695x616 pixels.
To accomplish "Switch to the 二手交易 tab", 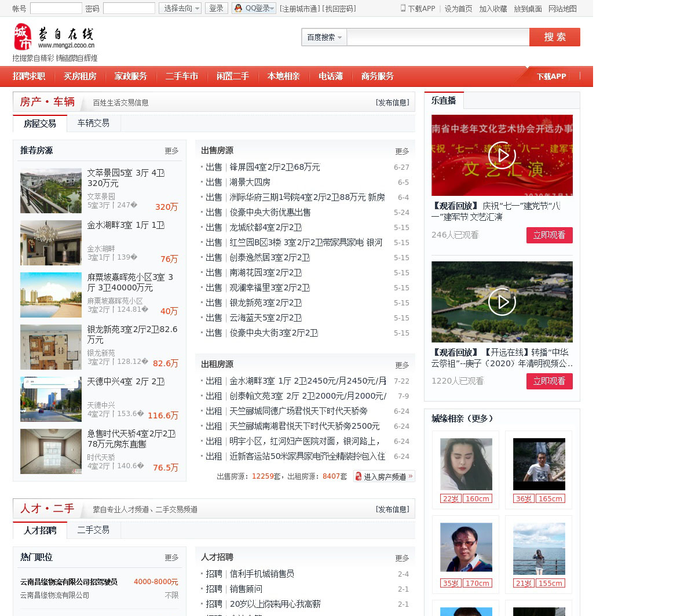I will point(94,530).
